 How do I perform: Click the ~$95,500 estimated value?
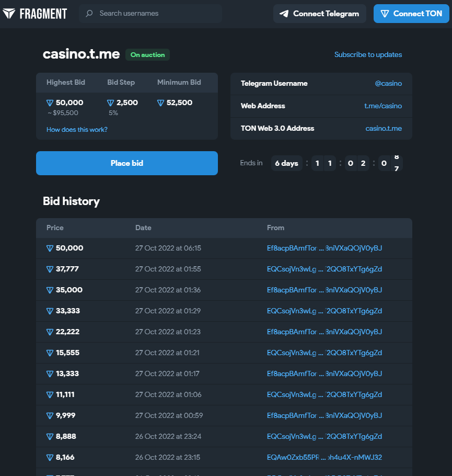tap(63, 113)
